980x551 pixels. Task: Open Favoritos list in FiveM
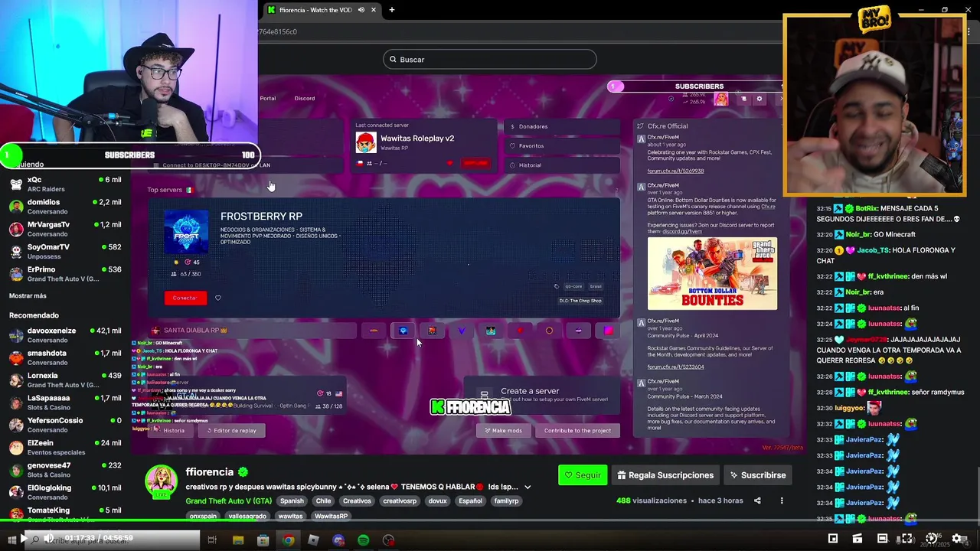point(561,145)
